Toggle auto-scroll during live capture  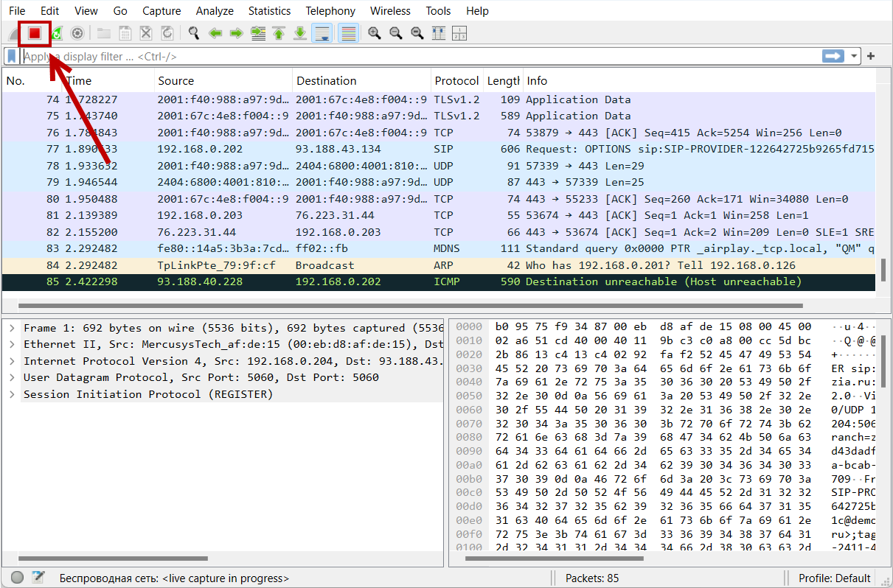pyautogui.click(x=322, y=33)
